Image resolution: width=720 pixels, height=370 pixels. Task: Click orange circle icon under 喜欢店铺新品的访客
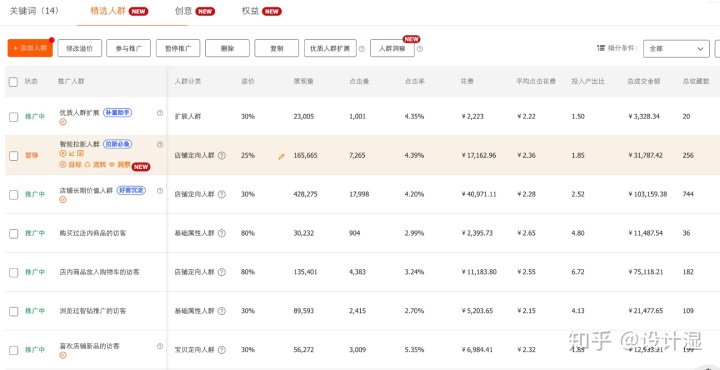(x=63, y=355)
